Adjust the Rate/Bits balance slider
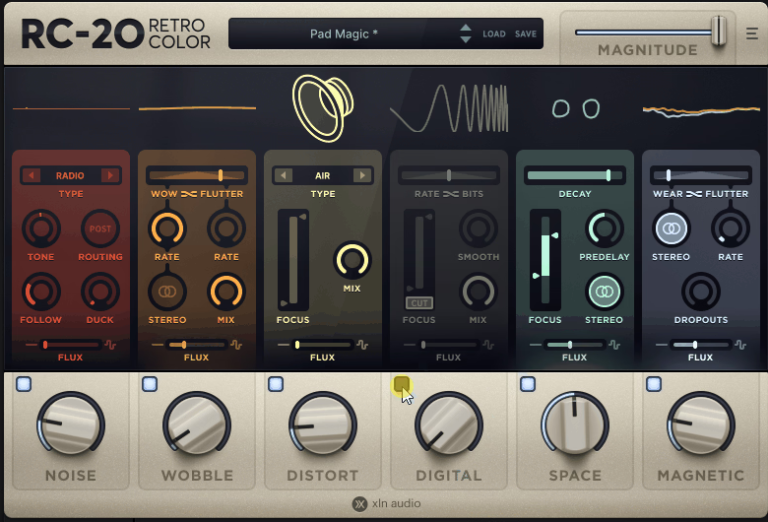The image size is (768, 522). click(449, 175)
